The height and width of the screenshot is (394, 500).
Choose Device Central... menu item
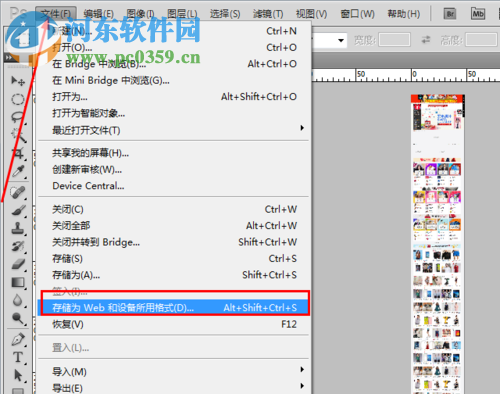coord(173,186)
